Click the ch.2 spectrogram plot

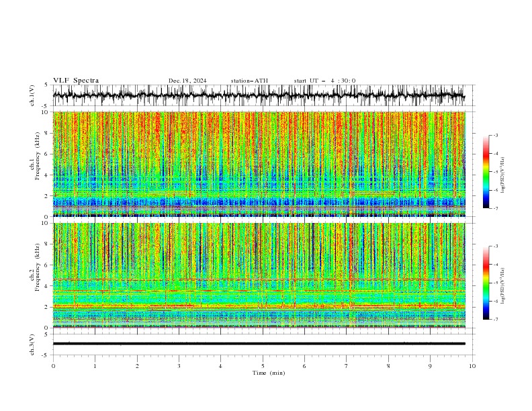tap(259, 275)
